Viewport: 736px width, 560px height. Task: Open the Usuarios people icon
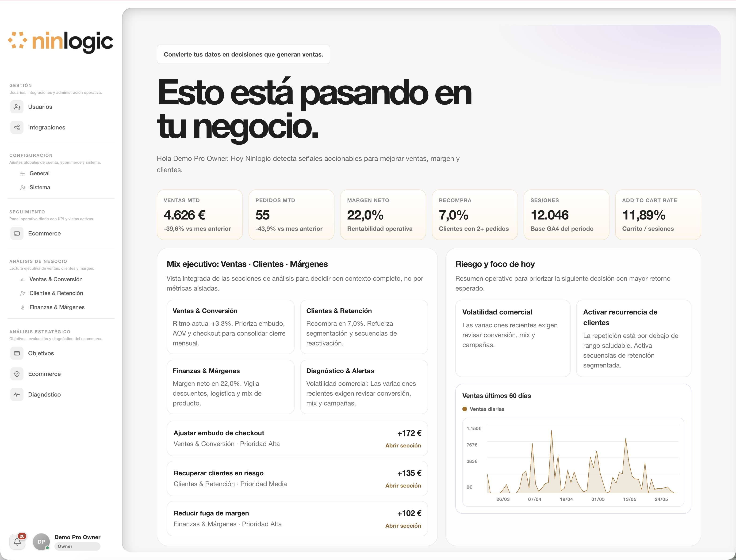tap(17, 107)
